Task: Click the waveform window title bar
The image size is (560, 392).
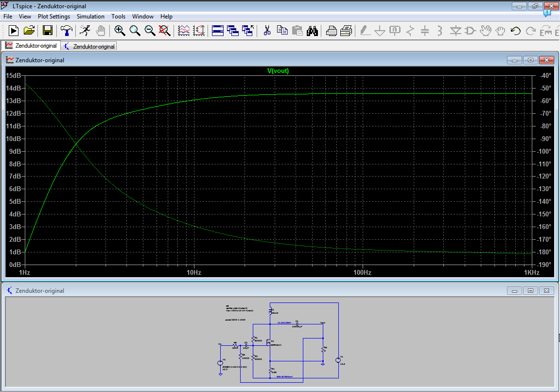Action: click(280, 60)
